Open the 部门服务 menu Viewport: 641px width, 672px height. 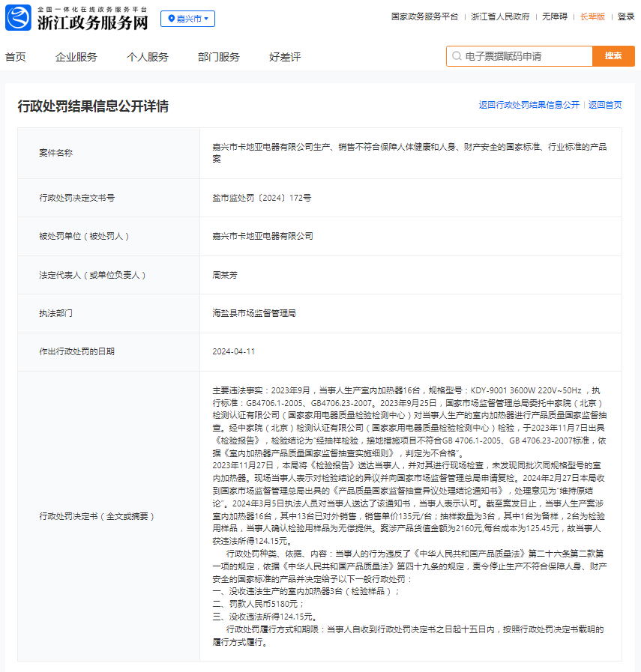pos(219,57)
